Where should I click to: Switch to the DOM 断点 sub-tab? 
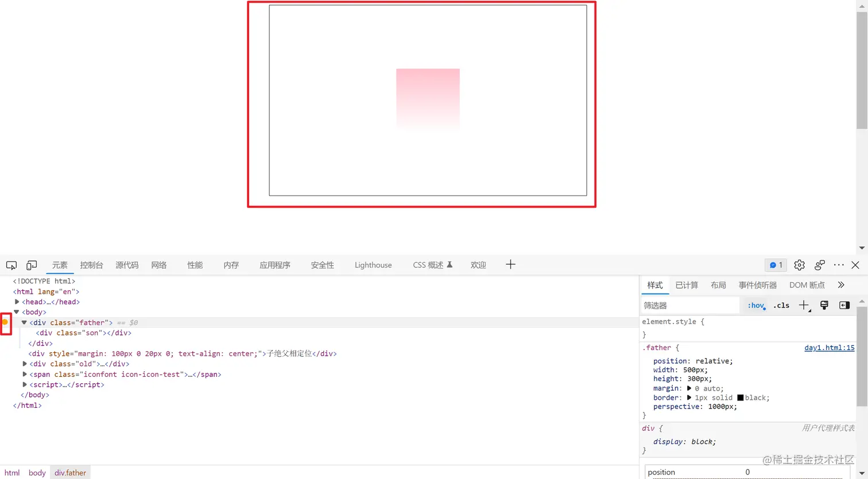pyautogui.click(x=807, y=285)
